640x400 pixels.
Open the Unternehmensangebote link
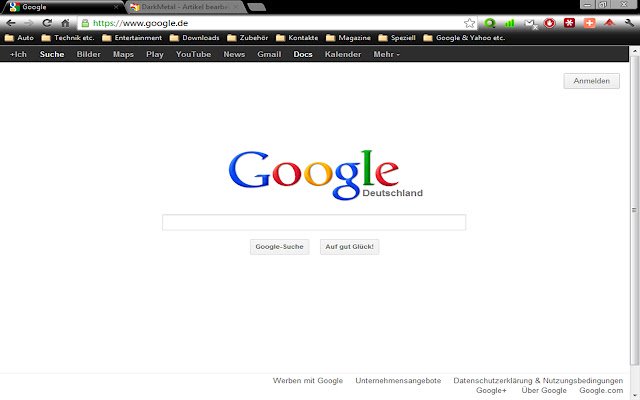click(398, 381)
